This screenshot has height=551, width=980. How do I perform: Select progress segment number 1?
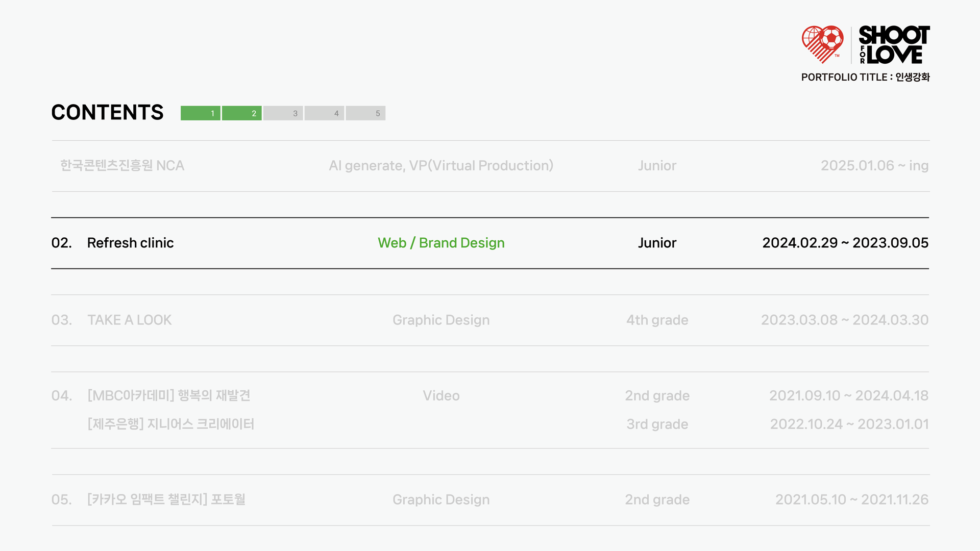click(201, 113)
